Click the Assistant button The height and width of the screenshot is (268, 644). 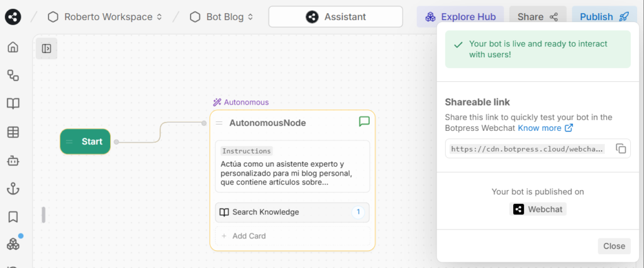click(336, 17)
